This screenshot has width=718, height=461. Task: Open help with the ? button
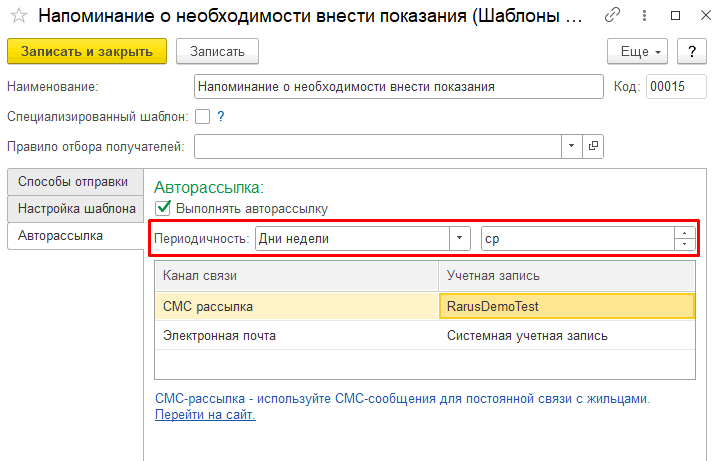pos(692,51)
